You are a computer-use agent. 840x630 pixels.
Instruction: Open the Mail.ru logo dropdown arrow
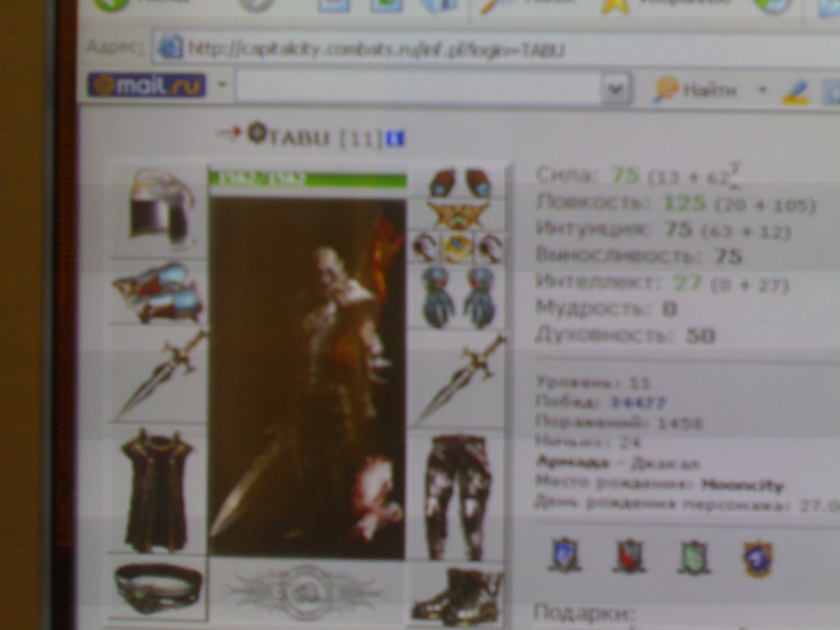[222, 85]
